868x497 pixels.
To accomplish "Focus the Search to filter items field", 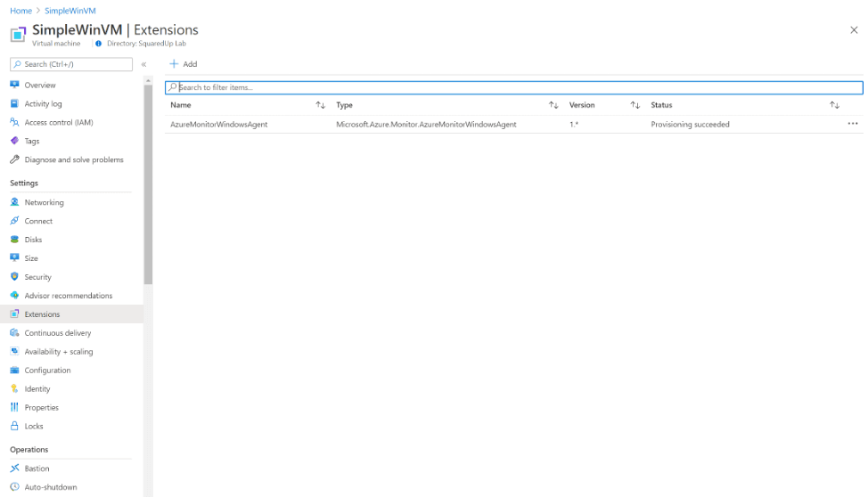I will pos(517,87).
